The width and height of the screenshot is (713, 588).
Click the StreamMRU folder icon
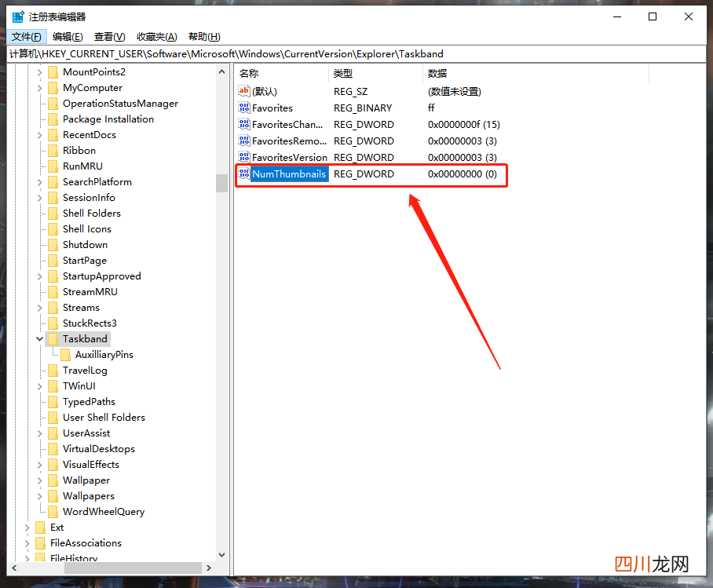point(53,292)
